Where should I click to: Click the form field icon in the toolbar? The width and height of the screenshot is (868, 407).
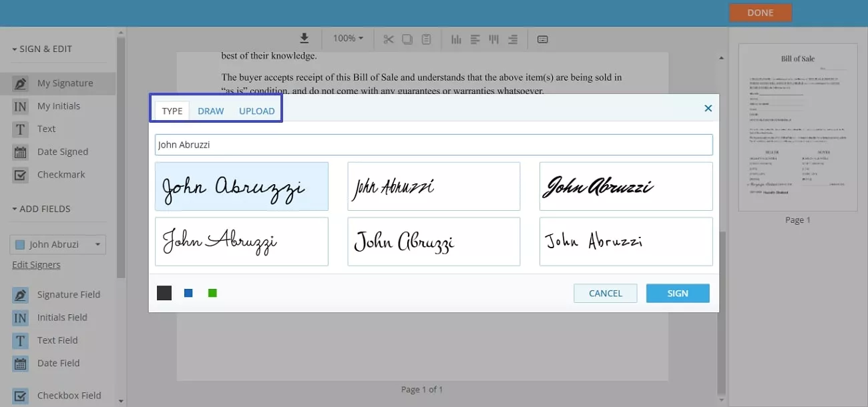pos(543,39)
